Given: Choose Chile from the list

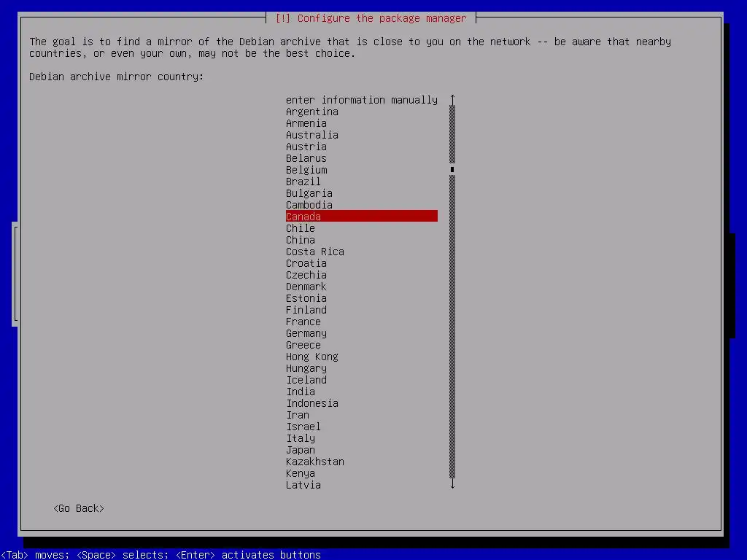Looking at the screenshot, I should pos(362,228).
